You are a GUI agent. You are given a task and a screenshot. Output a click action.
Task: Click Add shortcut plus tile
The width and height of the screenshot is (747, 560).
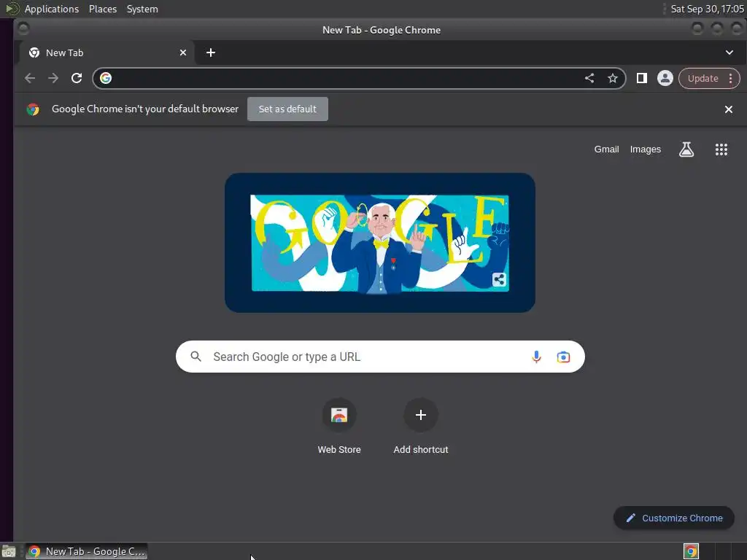pos(421,427)
